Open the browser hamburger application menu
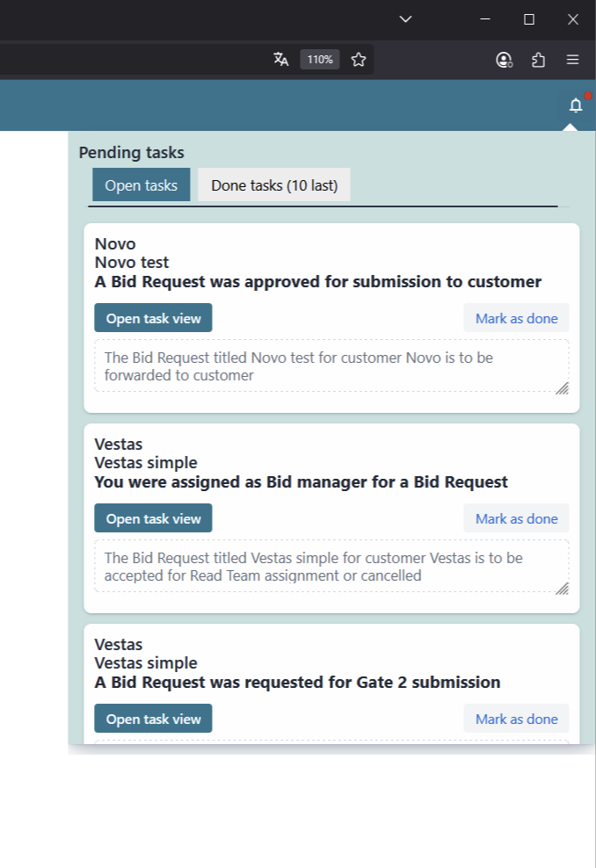This screenshot has width=596, height=868. point(572,60)
